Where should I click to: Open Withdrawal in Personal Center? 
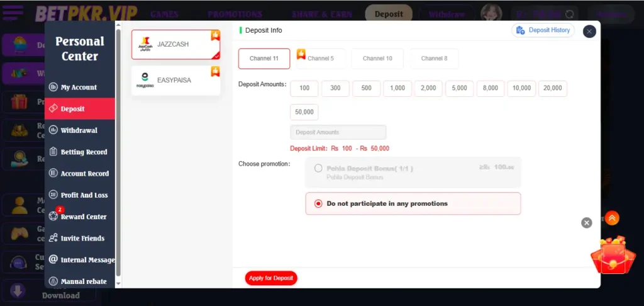click(x=80, y=130)
